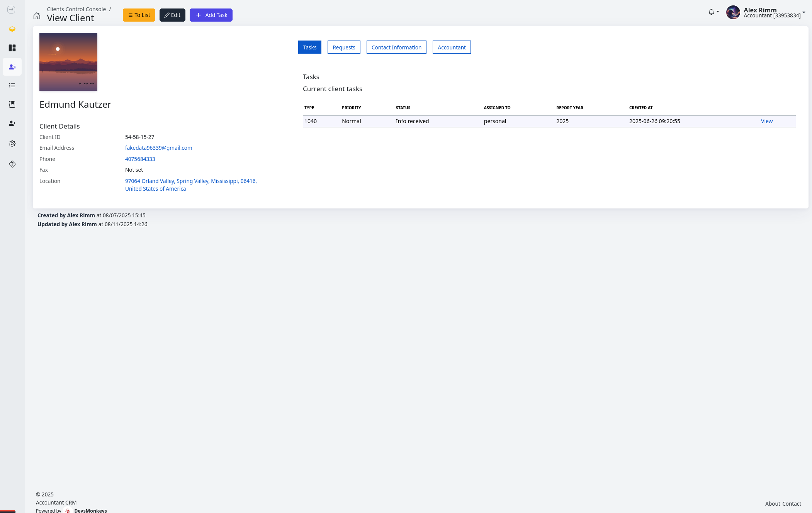The image size is (812, 513).
Task: Open the Contact Information tab
Action: [x=396, y=47]
